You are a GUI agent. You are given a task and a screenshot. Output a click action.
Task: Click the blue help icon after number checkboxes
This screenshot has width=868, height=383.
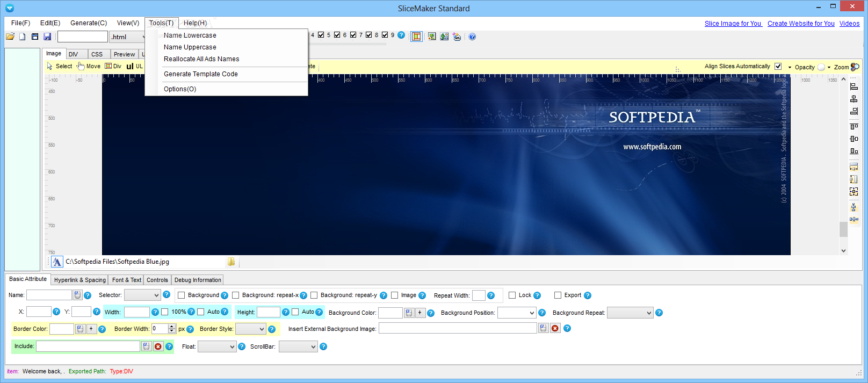401,35
